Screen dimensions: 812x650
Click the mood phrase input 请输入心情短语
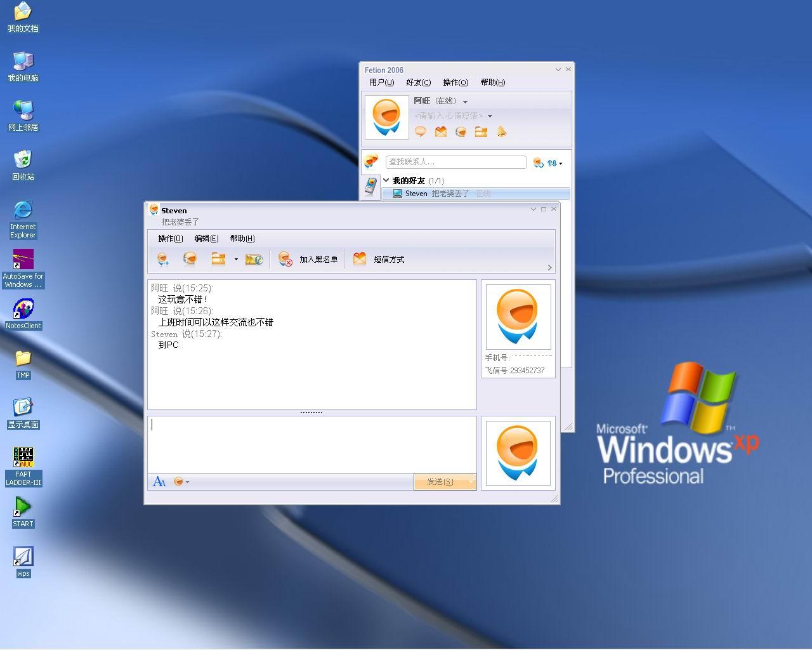449,116
